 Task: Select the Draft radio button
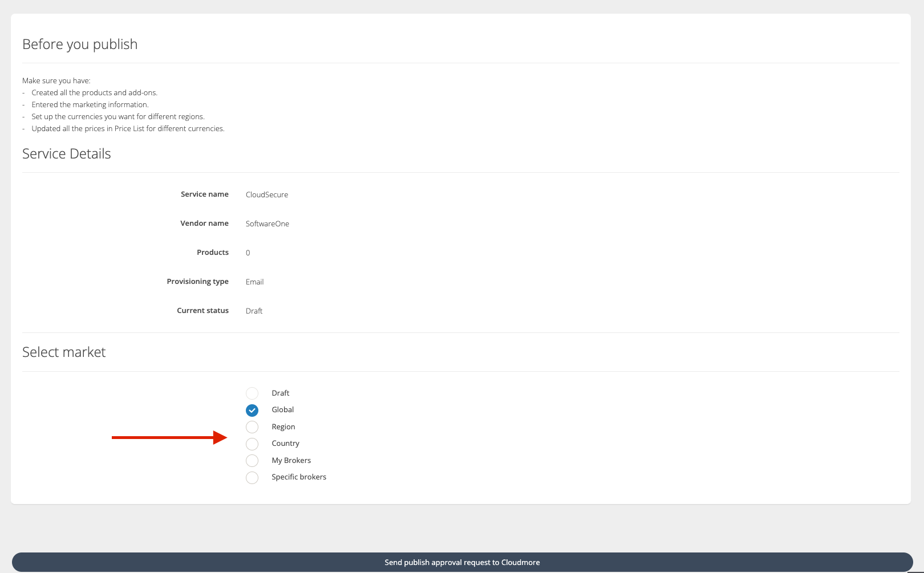tap(252, 393)
